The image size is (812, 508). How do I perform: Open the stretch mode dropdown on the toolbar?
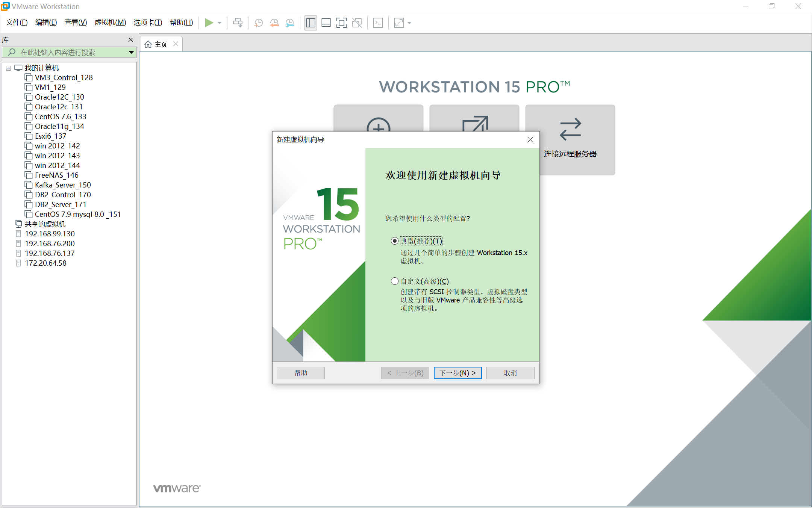point(409,23)
